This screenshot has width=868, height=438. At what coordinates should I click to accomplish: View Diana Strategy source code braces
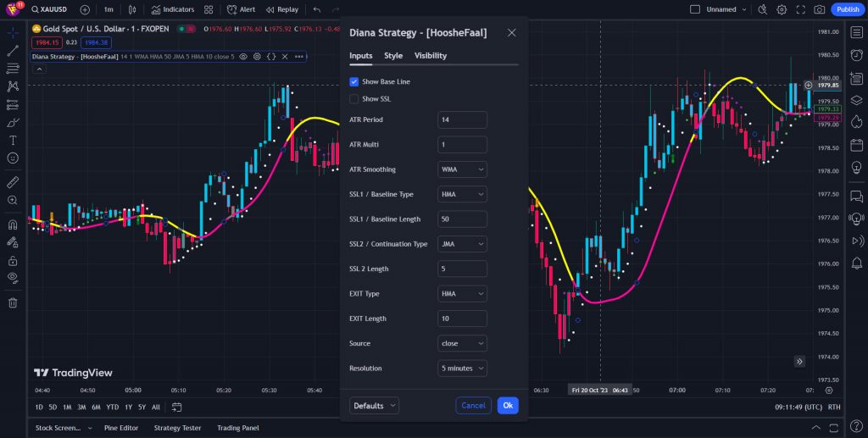(271, 57)
